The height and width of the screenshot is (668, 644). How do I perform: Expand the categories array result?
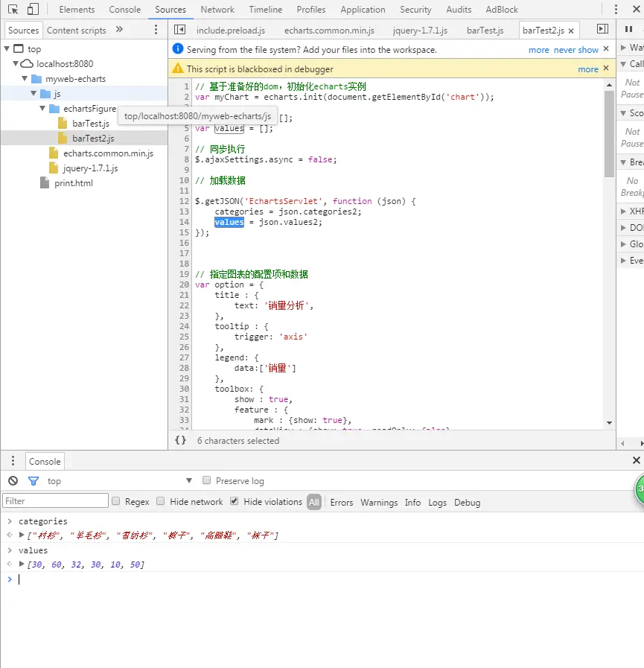22,535
